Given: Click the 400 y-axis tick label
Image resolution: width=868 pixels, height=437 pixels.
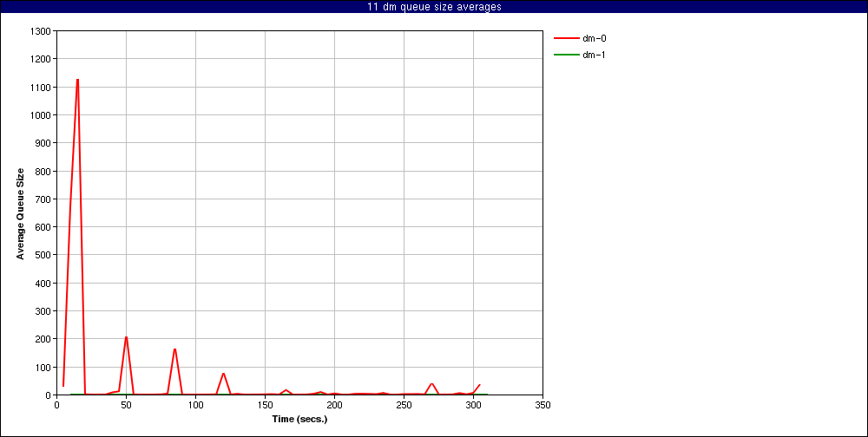Looking at the screenshot, I should [45, 284].
